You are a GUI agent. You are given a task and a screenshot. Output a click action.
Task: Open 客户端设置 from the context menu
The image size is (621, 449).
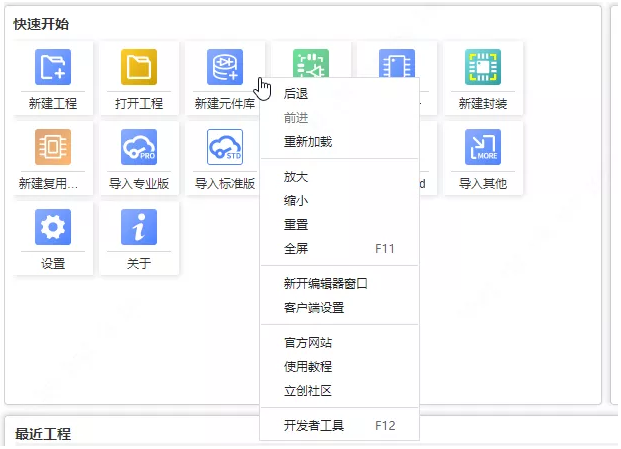pos(314,308)
